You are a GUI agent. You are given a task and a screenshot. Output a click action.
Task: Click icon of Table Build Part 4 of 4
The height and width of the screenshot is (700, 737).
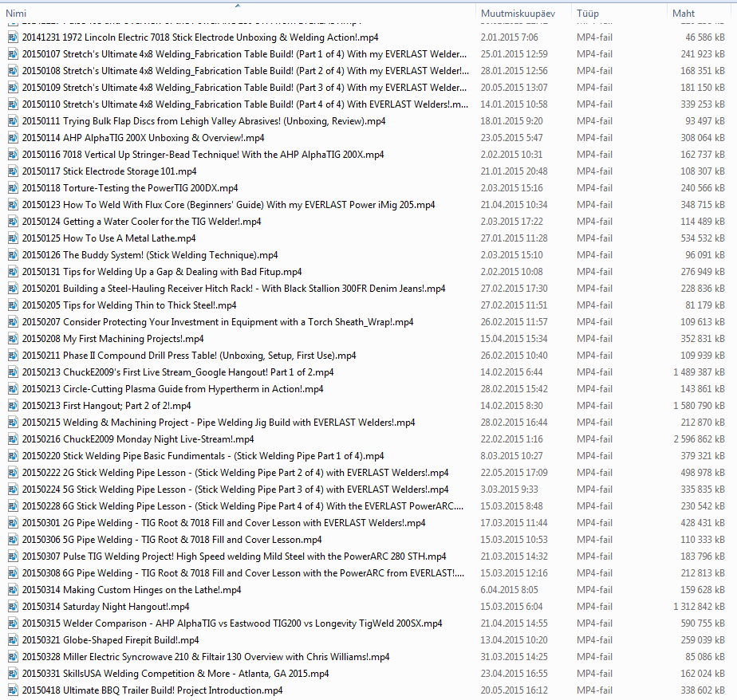(x=13, y=104)
